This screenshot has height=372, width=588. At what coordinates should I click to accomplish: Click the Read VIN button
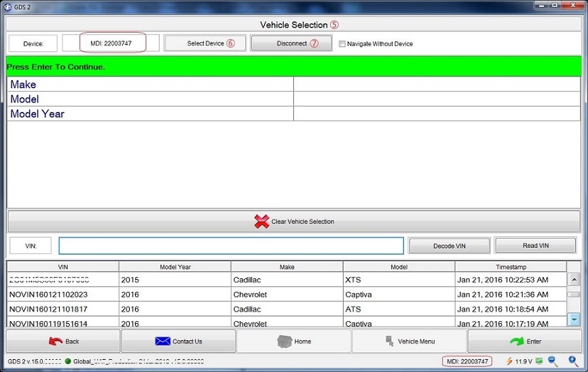[536, 246]
